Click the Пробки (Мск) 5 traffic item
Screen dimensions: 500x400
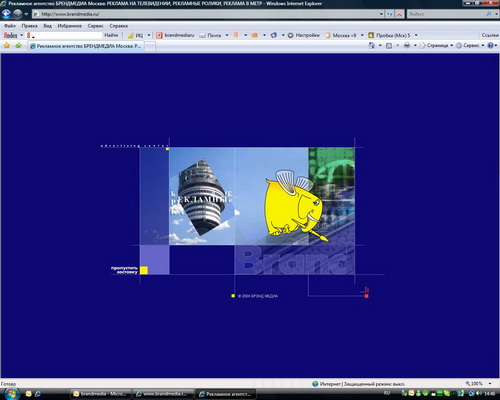389,35
